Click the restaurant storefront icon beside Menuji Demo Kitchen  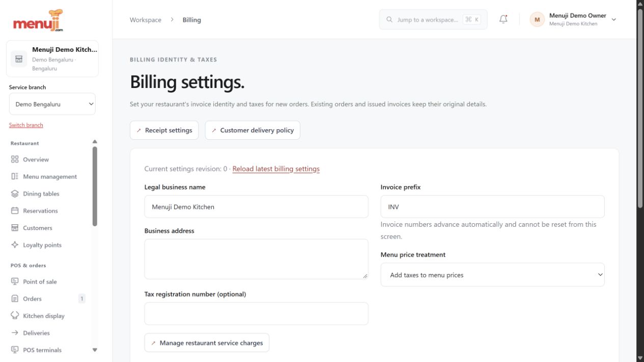19,59
